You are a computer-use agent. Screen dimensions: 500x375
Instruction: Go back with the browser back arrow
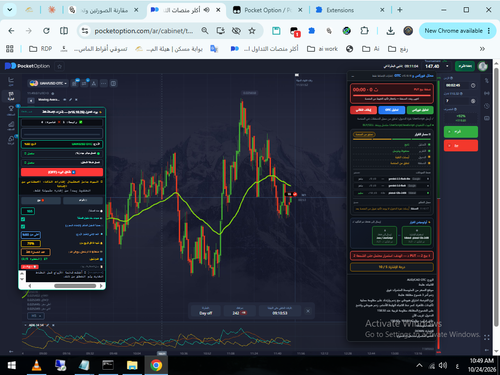(11, 31)
